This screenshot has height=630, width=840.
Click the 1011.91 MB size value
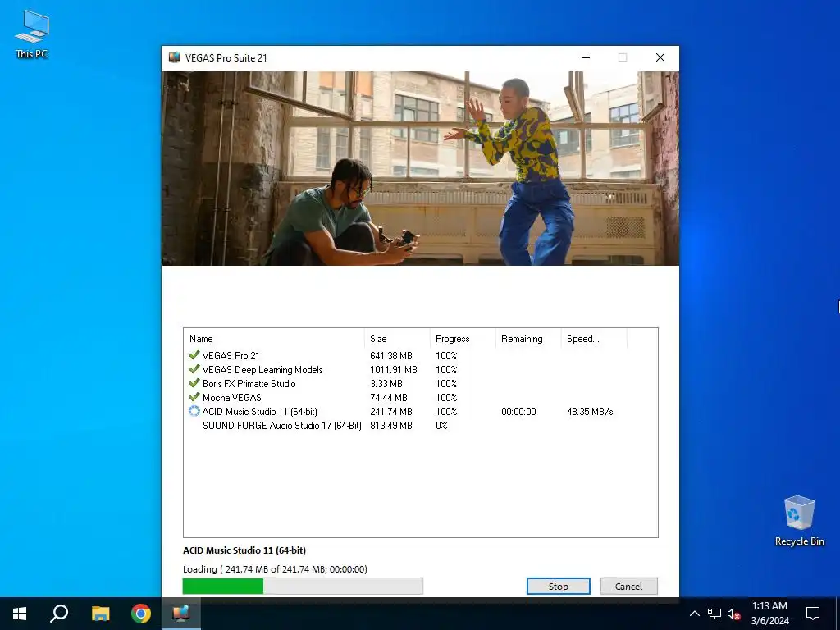click(393, 370)
